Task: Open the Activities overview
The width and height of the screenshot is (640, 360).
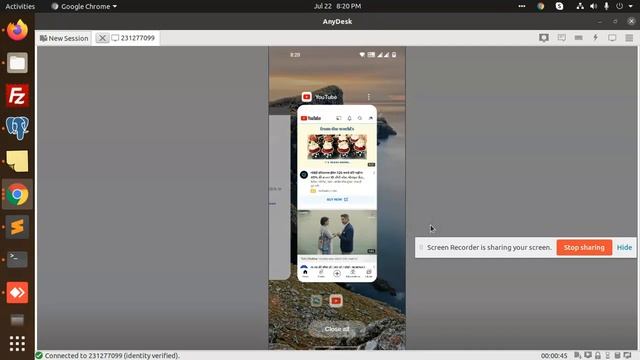Action: click(x=20, y=6)
